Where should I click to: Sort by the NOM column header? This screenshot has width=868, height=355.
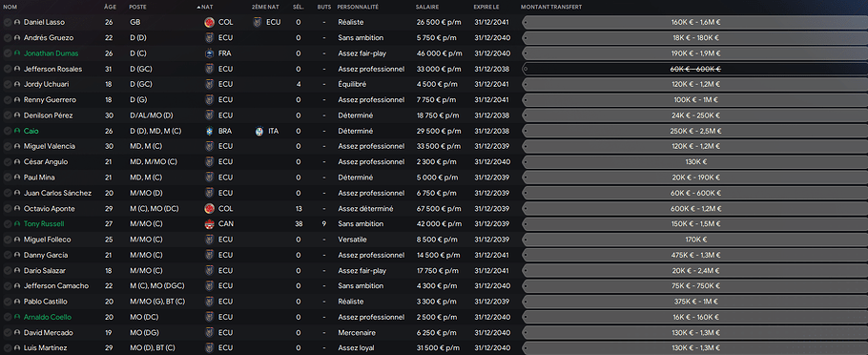tap(10, 8)
